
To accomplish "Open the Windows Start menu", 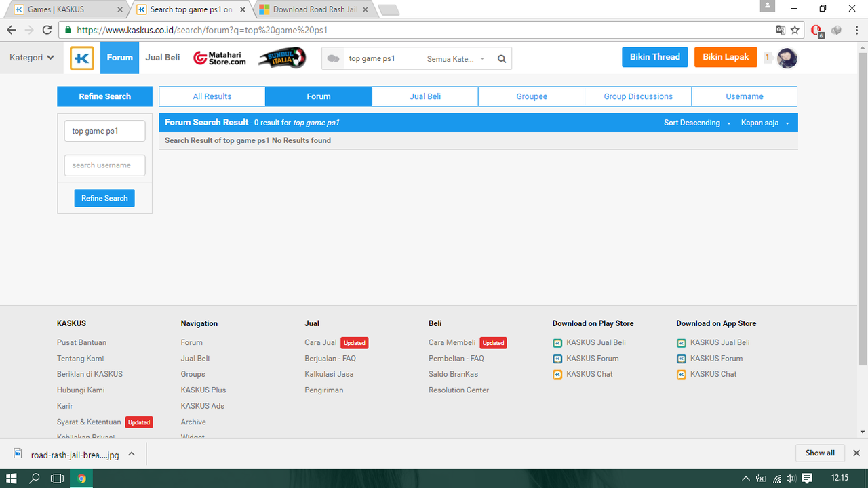I will pos(12,479).
